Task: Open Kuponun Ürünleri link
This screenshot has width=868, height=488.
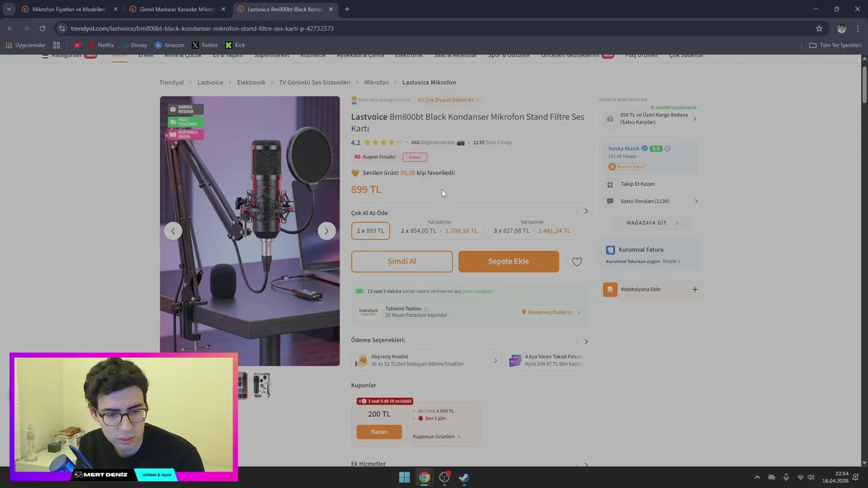Action: click(437, 436)
